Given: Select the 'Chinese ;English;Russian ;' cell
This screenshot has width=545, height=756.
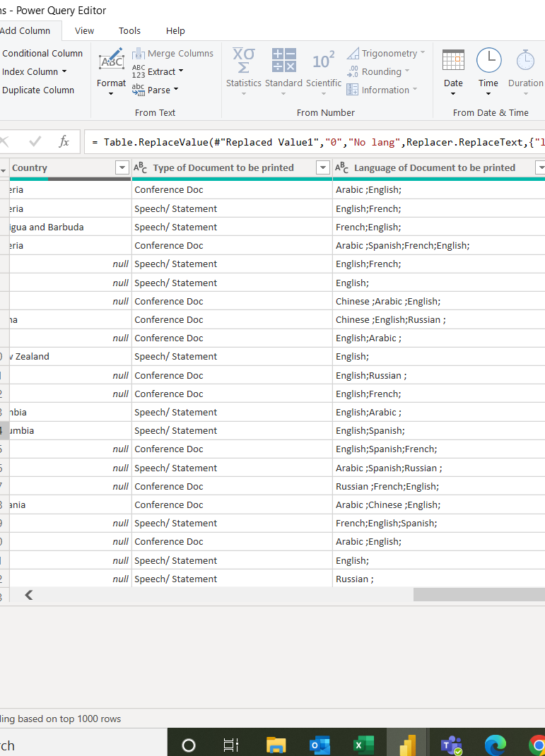Looking at the screenshot, I should (x=439, y=319).
